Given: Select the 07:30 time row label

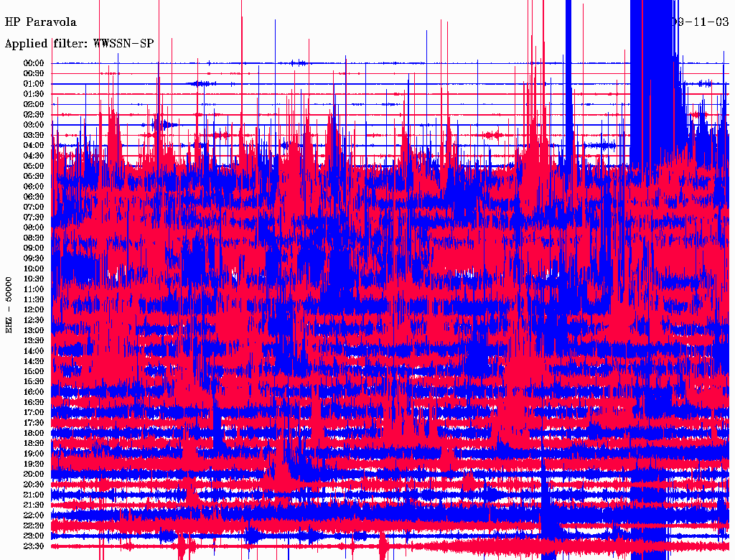Looking at the screenshot, I should pos(34,218).
